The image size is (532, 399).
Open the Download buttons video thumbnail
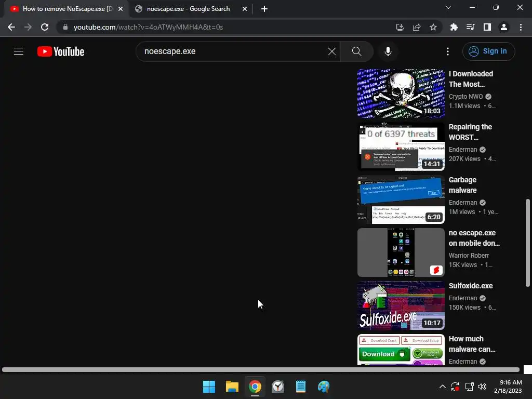[x=401, y=350]
